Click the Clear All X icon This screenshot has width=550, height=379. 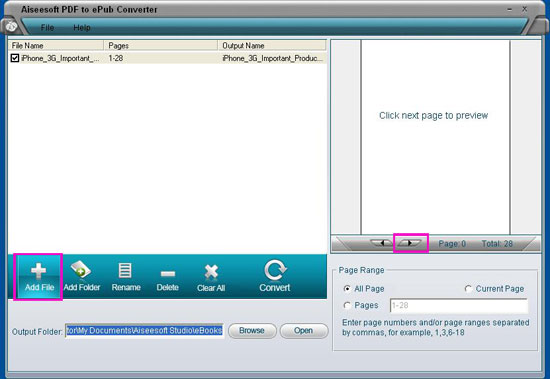tap(211, 272)
